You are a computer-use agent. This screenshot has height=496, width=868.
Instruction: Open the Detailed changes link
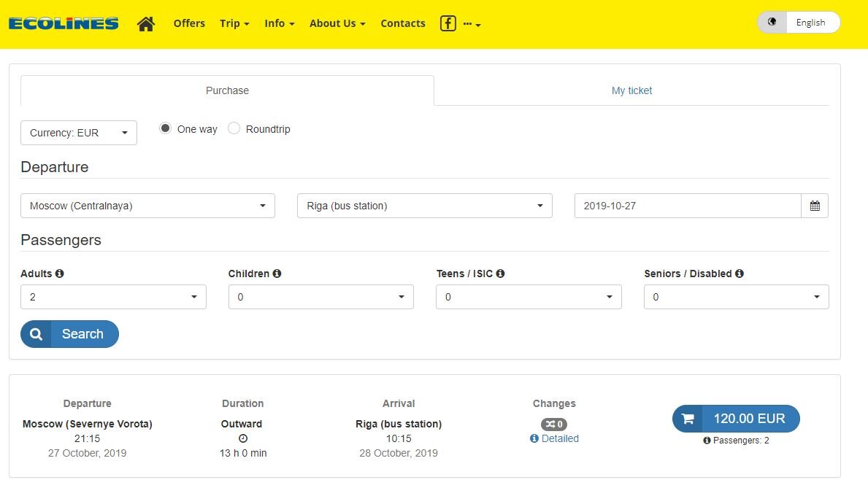[x=560, y=438]
